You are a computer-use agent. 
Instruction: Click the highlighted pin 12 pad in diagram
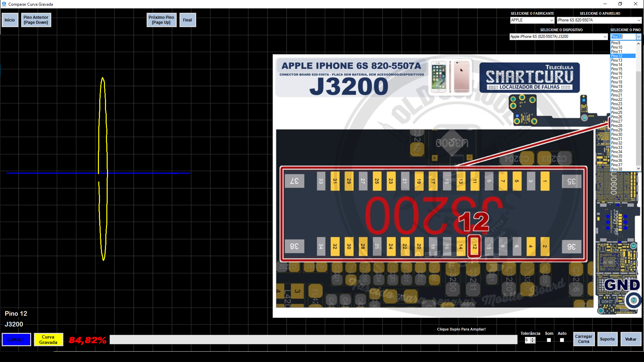tap(474, 247)
